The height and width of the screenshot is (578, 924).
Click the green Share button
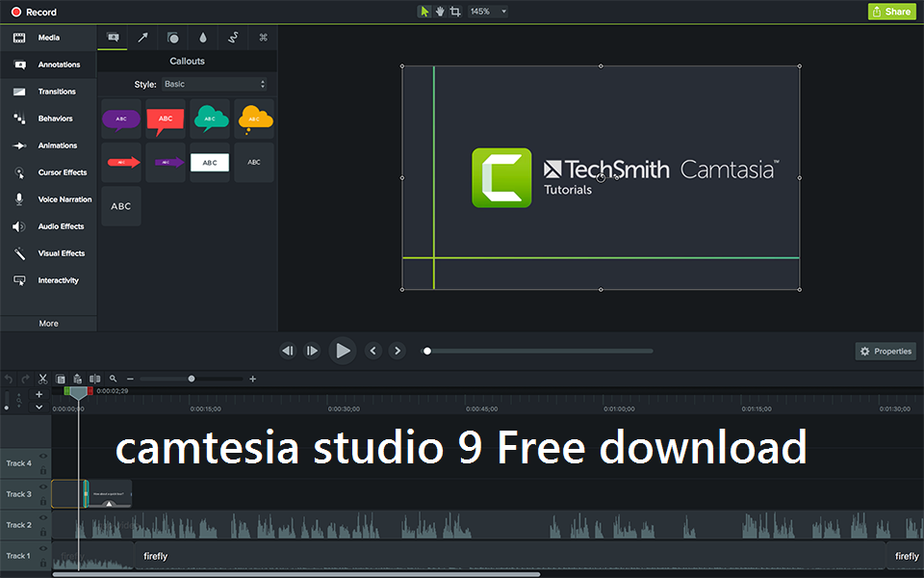pos(891,12)
